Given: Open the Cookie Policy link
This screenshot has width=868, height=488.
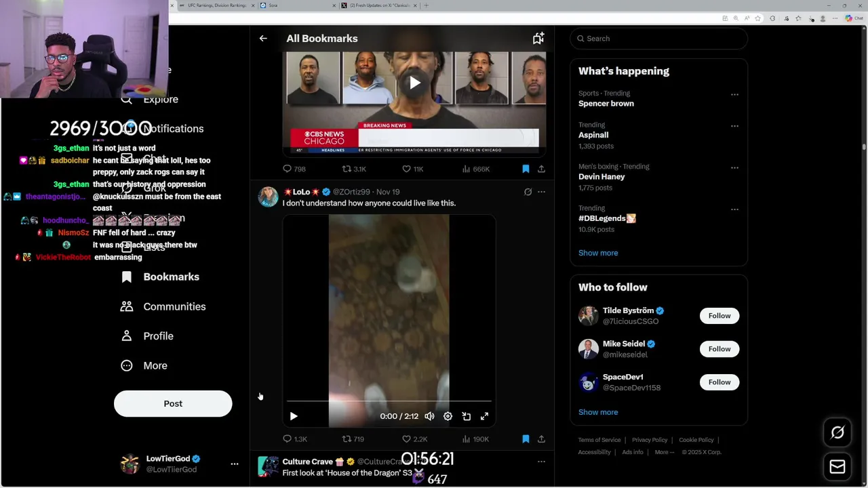Looking at the screenshot, I should coord(696,440).
